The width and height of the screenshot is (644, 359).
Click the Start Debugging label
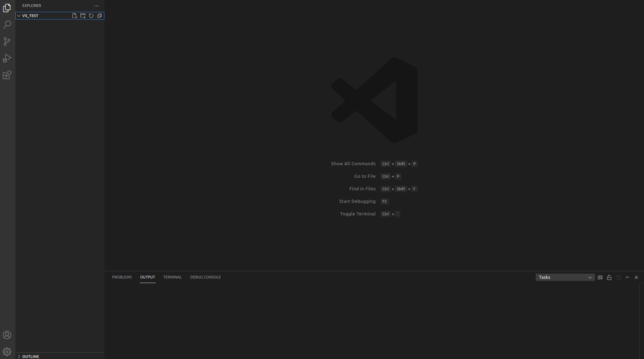pyautogui.click(x=357, y=201)
